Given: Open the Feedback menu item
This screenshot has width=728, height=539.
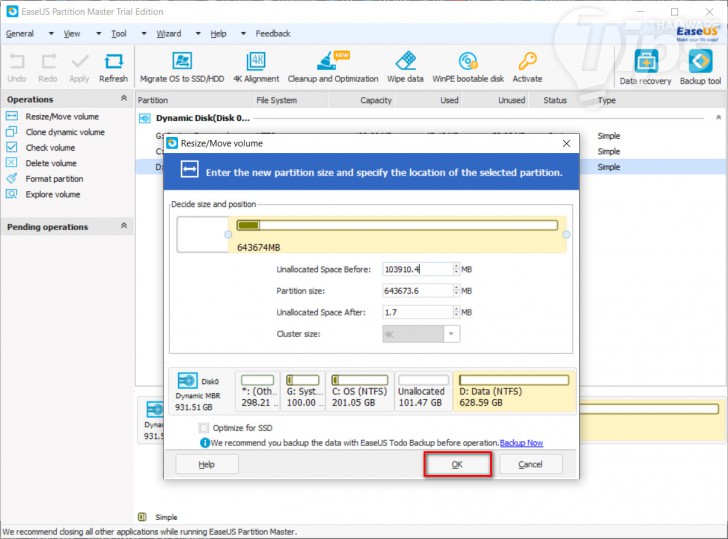Looking at the screenshot, I should tap(273, 33).
